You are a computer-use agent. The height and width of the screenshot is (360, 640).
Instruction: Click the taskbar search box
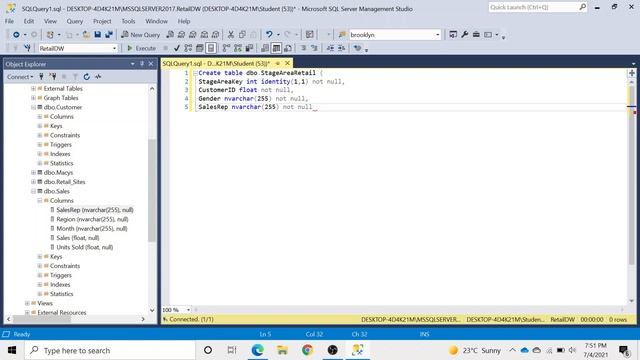110,350
